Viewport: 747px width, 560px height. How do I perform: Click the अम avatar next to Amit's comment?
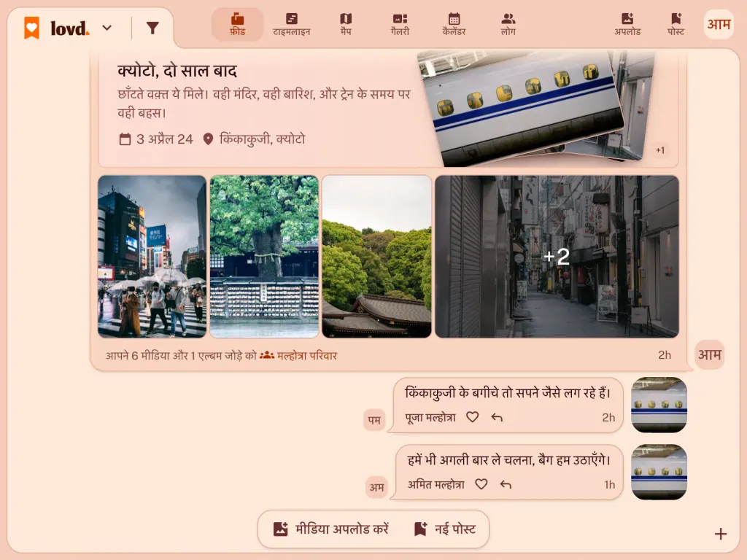coord(376,487)
